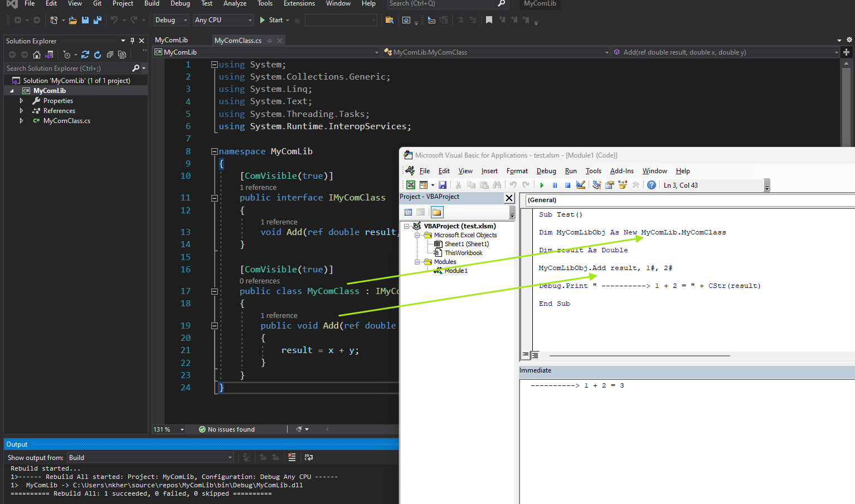Click the Full Module View button in VBA
This screenshot has width=855, height=504.
point(535,355)
